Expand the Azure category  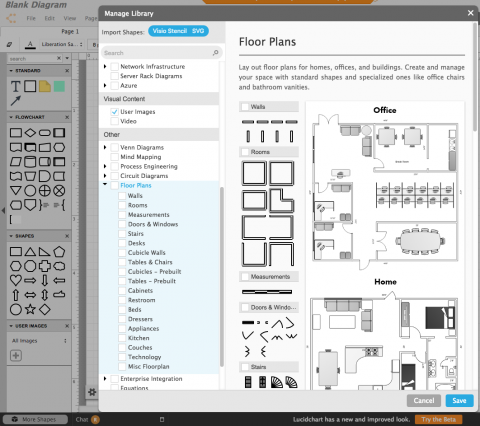tap(105, 85)
